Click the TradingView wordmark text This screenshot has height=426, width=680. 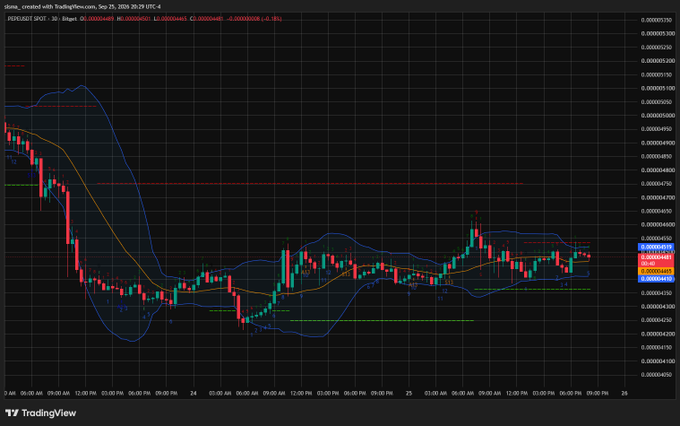(x=49, y=413)
